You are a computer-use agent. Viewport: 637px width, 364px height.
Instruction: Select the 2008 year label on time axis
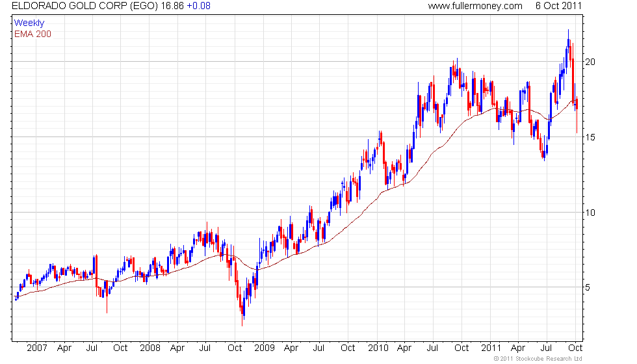tap(150, 348)
